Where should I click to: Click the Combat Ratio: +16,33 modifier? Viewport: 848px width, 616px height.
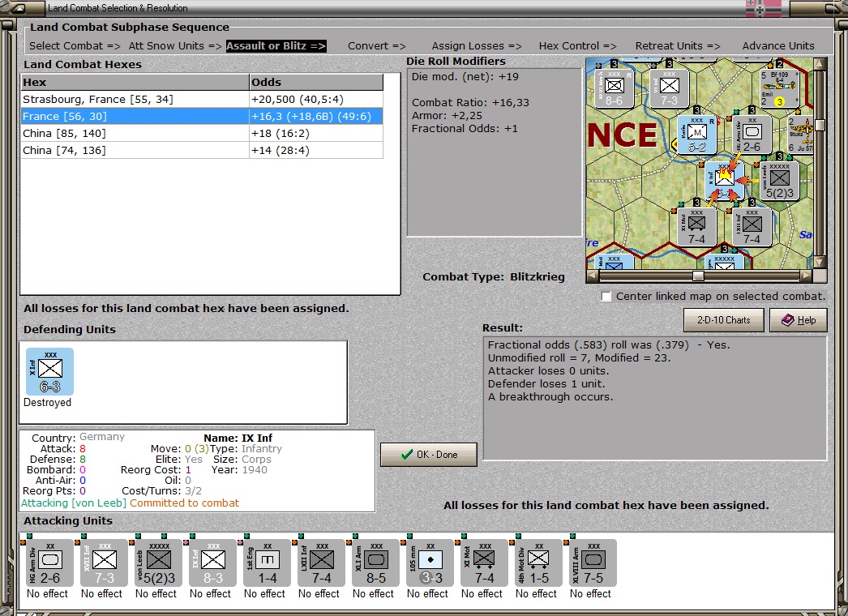(470, 103)
